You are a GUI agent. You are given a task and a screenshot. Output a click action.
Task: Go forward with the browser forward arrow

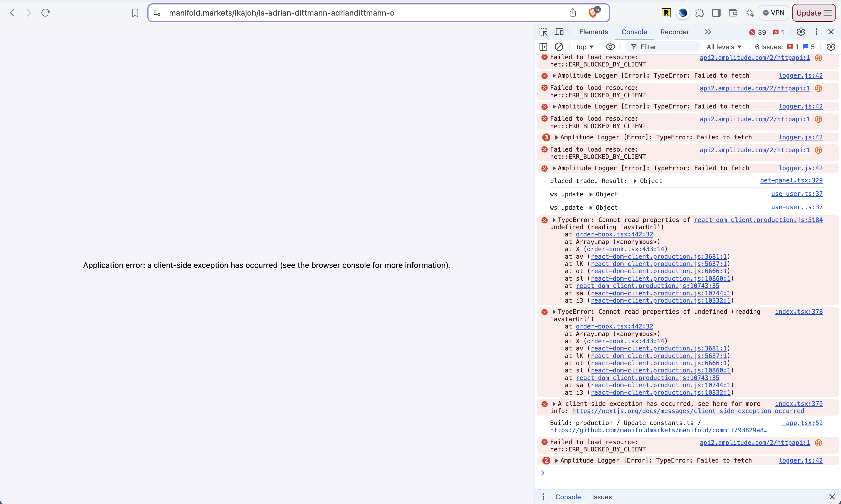tap(29, 13)
